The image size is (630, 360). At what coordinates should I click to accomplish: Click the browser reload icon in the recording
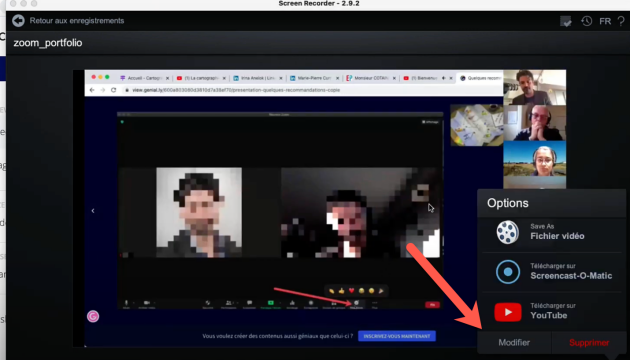[x=114, y=90]
